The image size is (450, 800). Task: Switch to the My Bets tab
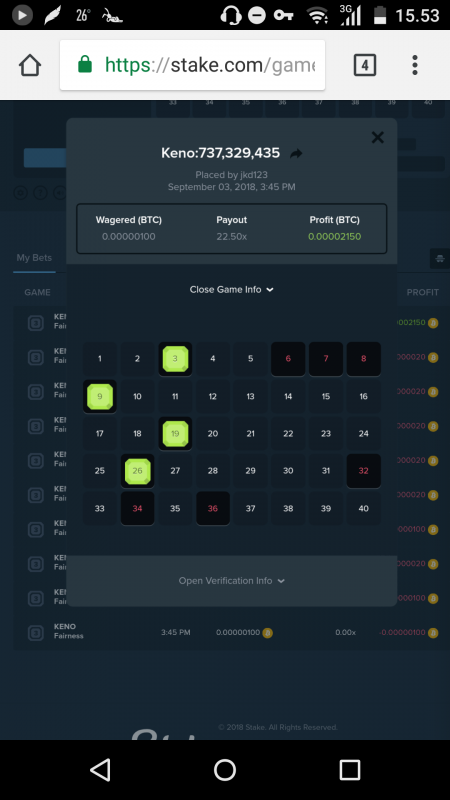[34, 258]
